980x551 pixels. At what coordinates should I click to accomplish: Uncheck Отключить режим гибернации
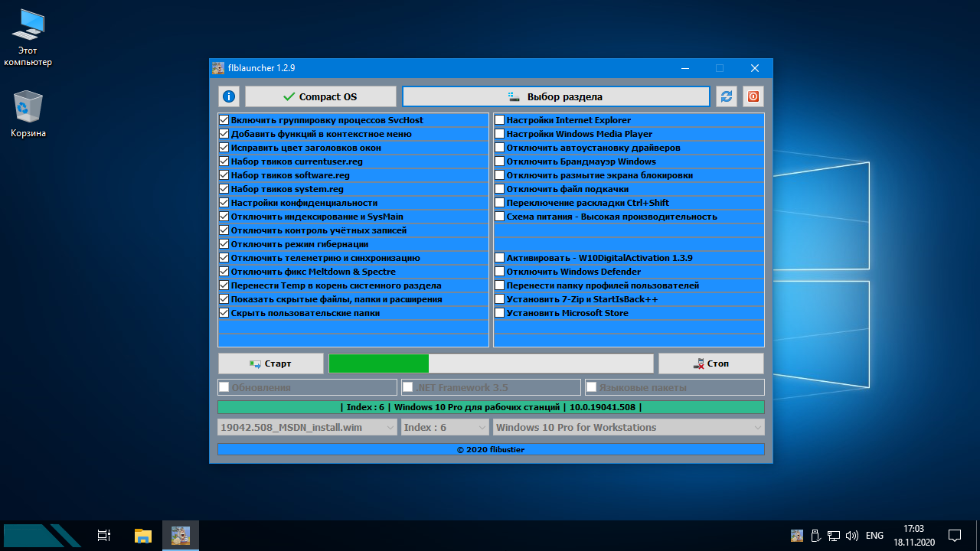coord(224,244)
